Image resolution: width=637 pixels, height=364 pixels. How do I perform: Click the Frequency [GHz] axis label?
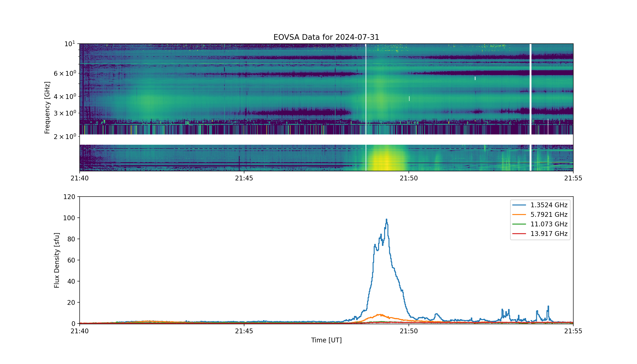tap(47, 108)
